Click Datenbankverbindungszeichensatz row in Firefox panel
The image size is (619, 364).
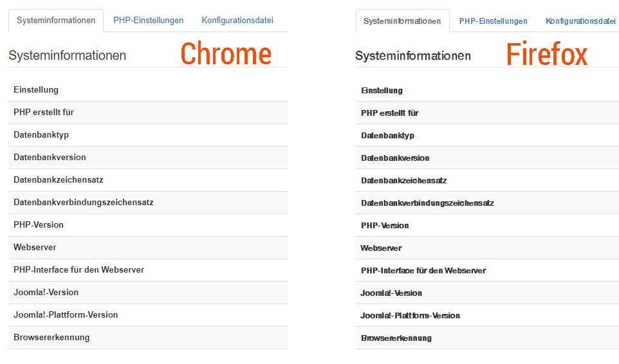(x=427, y=203)
